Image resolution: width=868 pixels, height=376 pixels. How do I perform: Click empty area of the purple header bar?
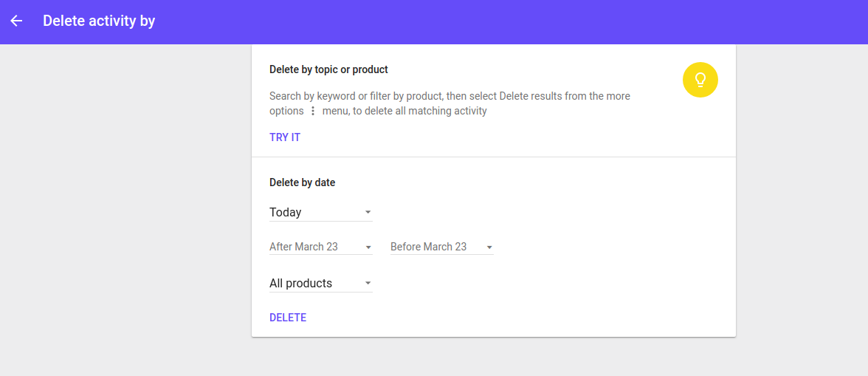coord(517,21)
